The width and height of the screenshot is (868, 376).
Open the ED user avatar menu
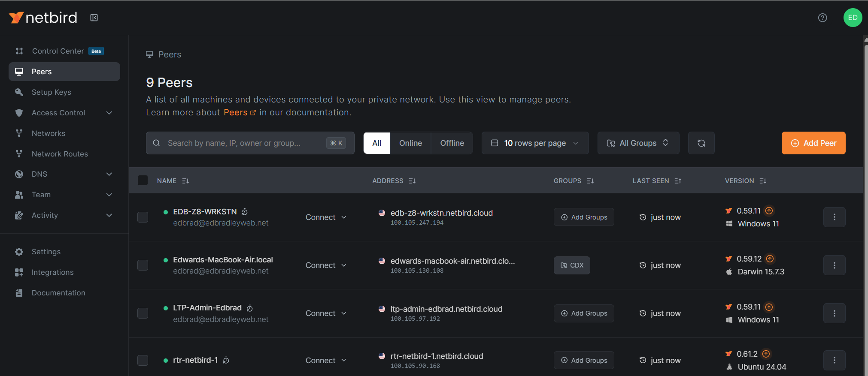click(852, 18)
